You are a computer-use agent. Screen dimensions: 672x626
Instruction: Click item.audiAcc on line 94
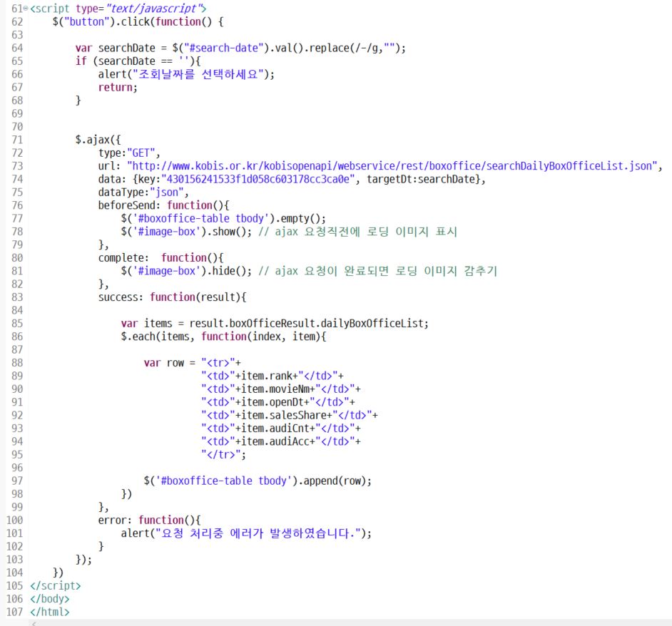coord(275,442)
